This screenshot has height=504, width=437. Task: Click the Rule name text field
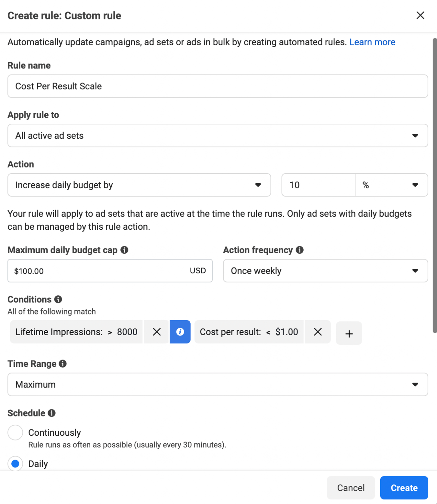click(218, 86)
